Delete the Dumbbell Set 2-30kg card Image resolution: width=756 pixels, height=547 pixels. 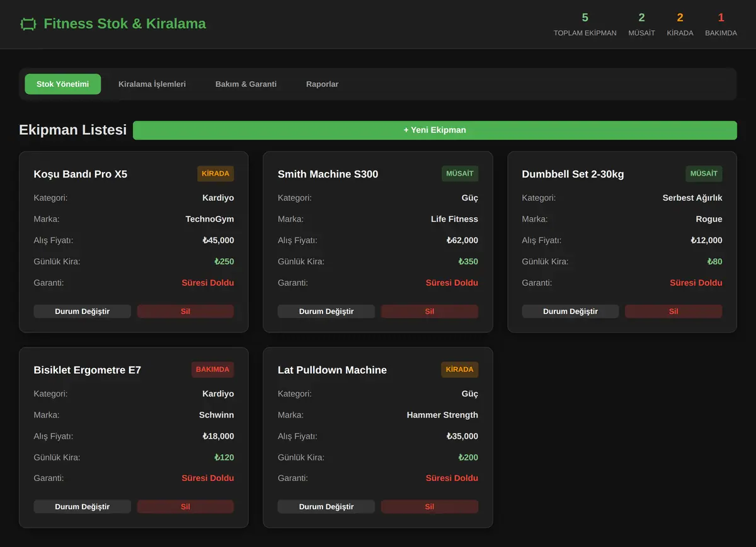673,312
